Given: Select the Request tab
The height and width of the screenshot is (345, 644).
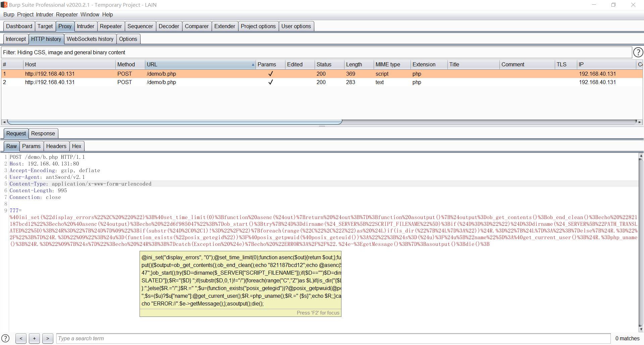Looking at the screenshot, I should point(16,133).
